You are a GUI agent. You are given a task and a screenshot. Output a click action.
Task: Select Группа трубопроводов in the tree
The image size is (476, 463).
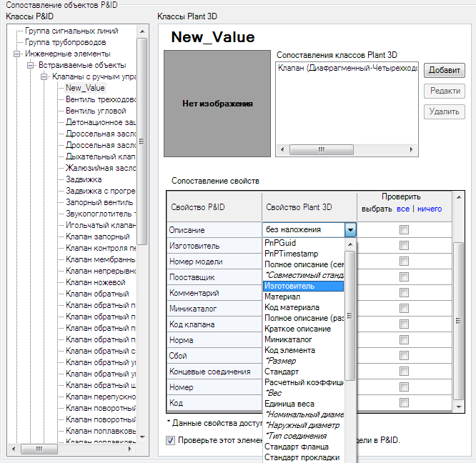(66, 42)
